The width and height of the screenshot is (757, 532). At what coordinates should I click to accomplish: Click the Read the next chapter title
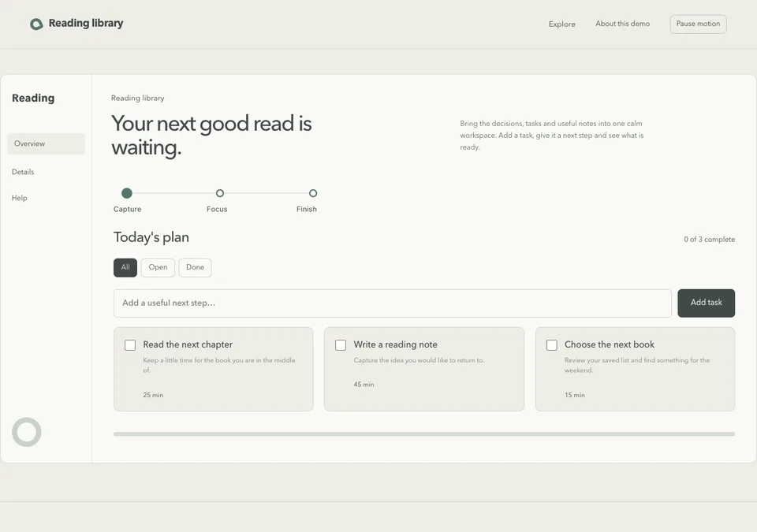pyautogui.click(x=188, y=344)
